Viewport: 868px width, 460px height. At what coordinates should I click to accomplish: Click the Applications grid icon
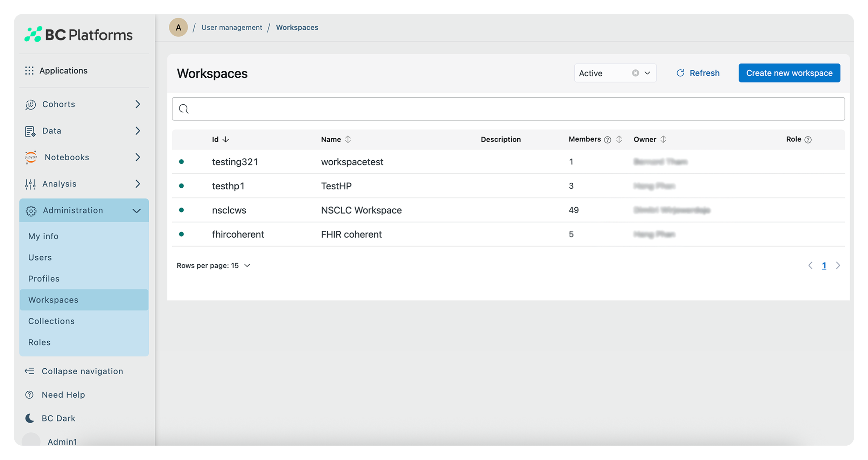29,71
